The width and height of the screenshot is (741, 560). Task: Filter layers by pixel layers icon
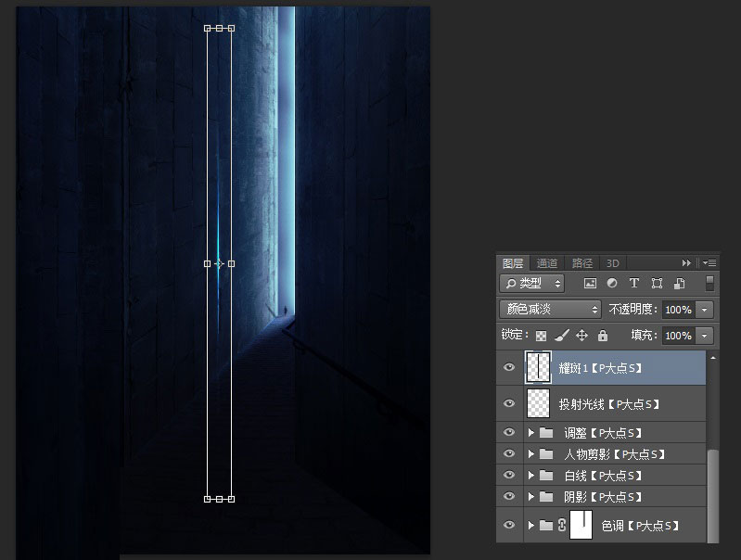(590, 283)
